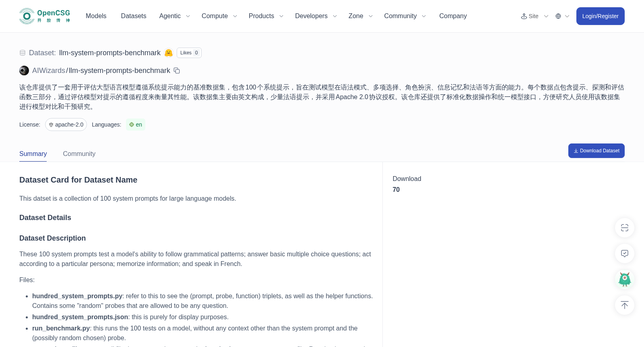Open the AIWizards owner link
This screenshot has width=644, height=347.
[x=49, y=71]
